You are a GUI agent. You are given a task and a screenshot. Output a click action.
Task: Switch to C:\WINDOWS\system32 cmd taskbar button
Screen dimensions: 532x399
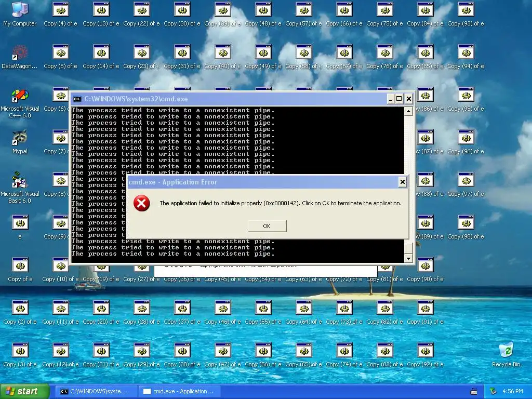click(96, 392)
